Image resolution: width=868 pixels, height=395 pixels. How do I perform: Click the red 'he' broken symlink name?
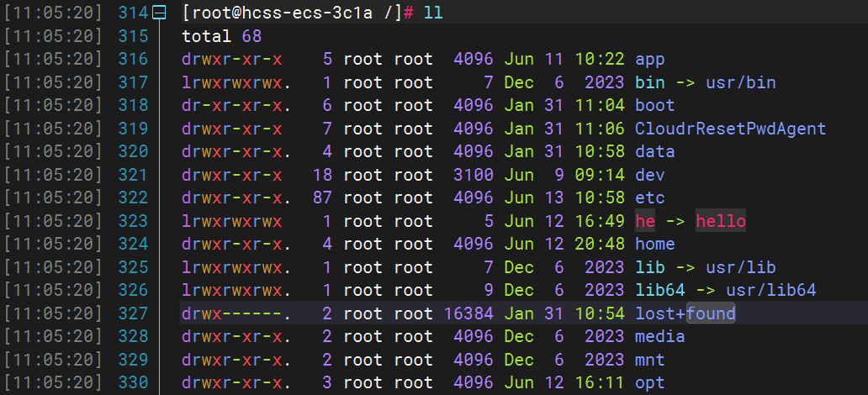(645, 221)
